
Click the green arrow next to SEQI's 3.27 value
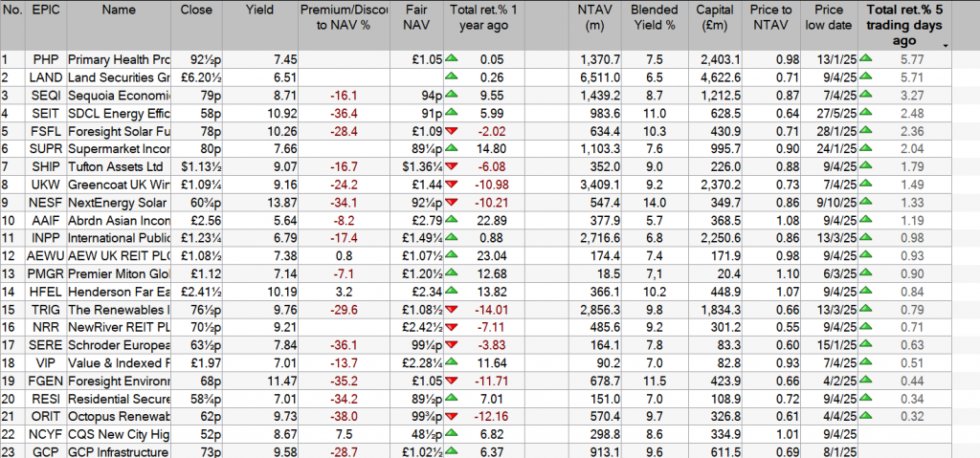pos(866,96)
